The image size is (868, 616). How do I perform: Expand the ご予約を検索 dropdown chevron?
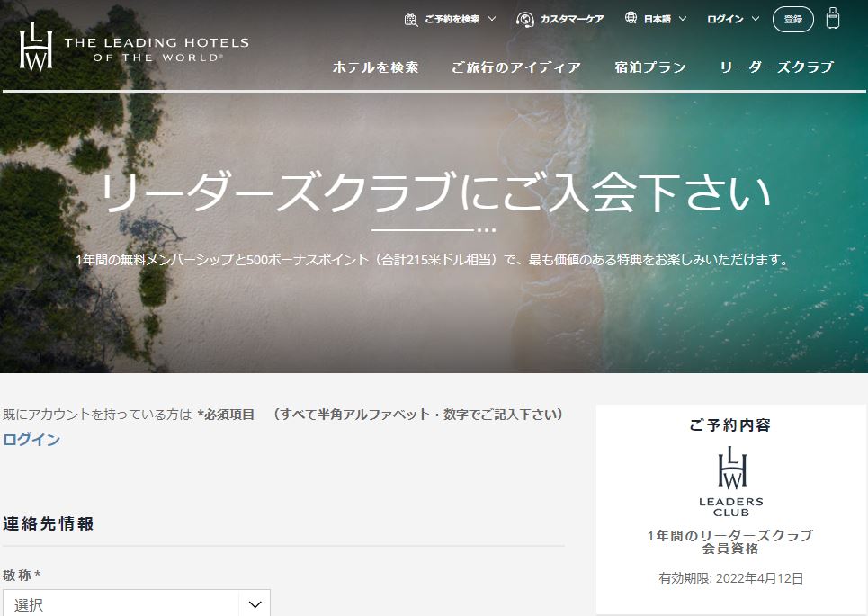[492, 19]
